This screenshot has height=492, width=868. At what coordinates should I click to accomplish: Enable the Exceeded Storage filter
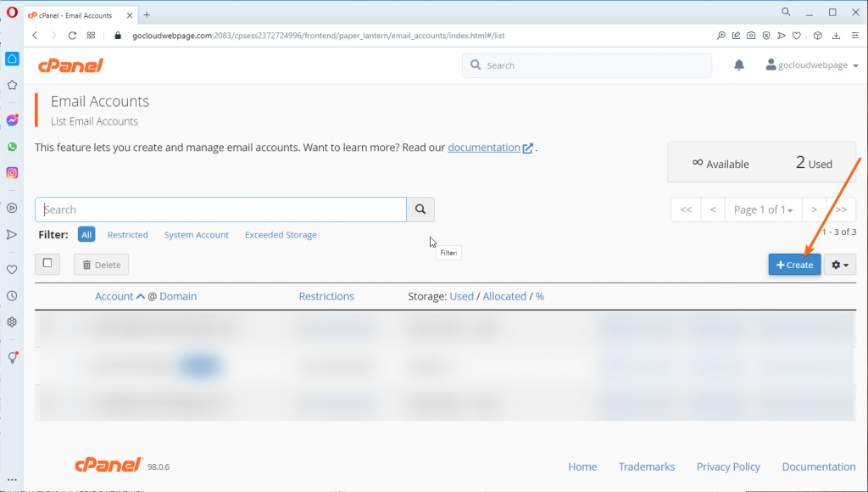(281, 235)
